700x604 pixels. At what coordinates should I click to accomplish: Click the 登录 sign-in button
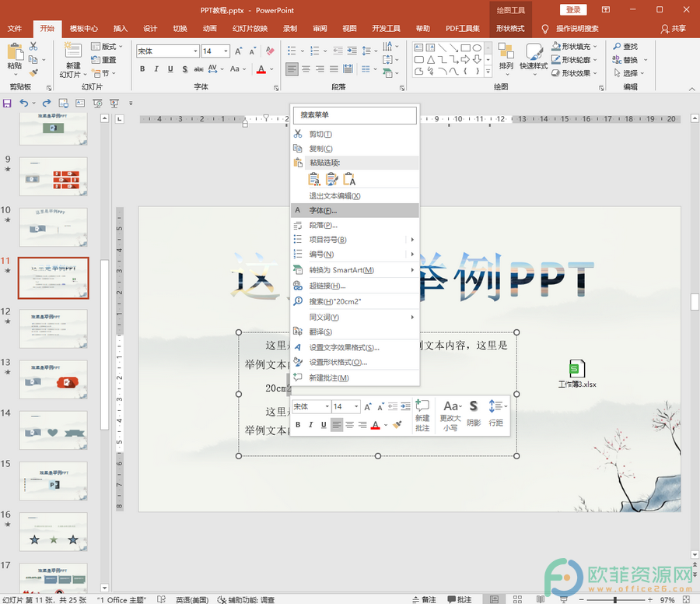click(x=573, y=10)
